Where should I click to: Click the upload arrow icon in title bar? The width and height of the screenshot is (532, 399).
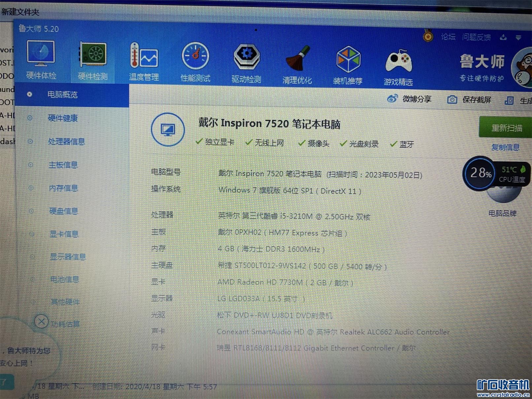tap(503, 37)
